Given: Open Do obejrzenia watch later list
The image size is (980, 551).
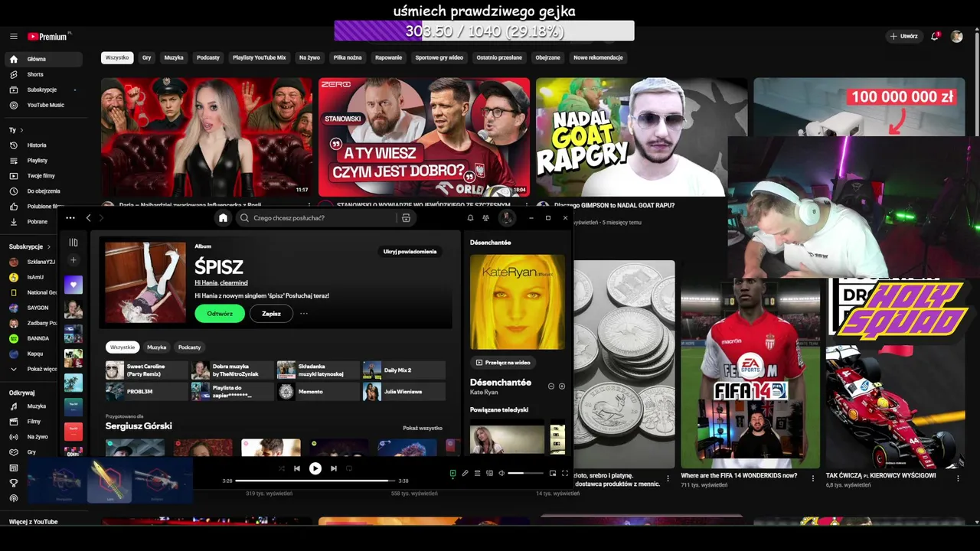Looking at the screenshot, I should click(43, 191).
